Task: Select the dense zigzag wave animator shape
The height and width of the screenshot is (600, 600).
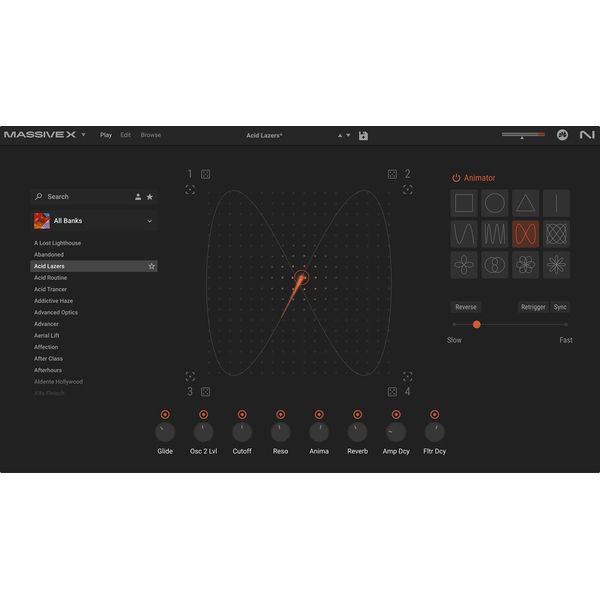Action: coord(495,234)
